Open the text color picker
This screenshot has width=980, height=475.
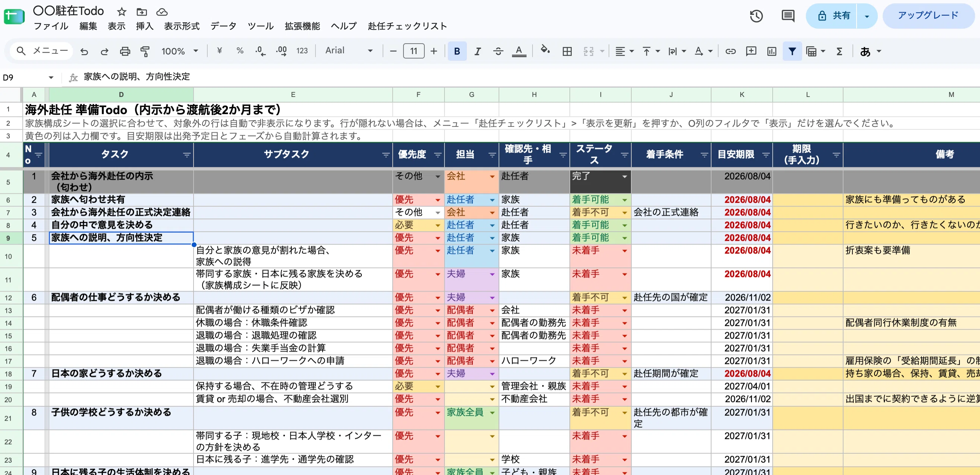(x=519, y=51)
